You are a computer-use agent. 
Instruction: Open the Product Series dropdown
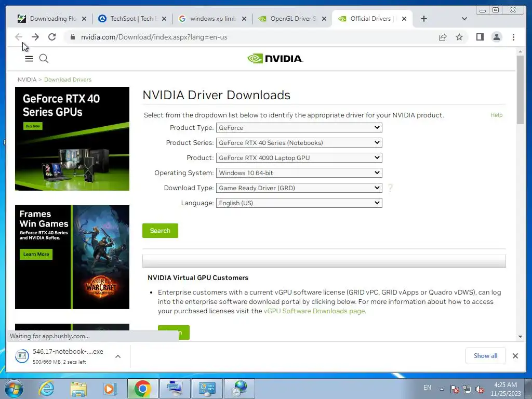pos(299,142)
